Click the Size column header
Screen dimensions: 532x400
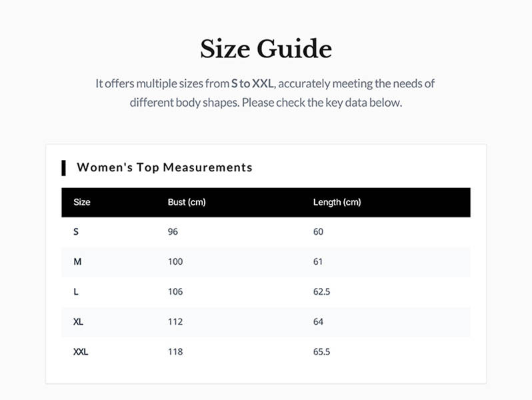[x=82, y=202]
